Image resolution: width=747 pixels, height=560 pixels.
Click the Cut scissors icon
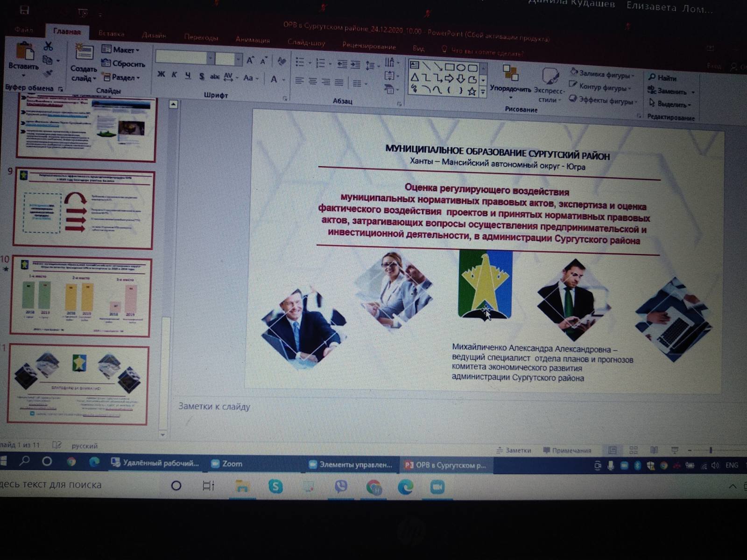click(48, 46)
